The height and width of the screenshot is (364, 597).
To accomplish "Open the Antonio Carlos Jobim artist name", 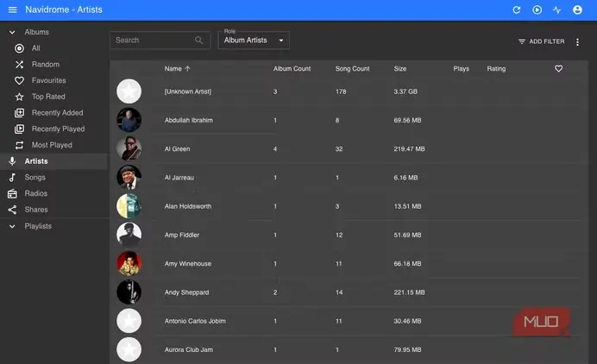I will [195, 321].
